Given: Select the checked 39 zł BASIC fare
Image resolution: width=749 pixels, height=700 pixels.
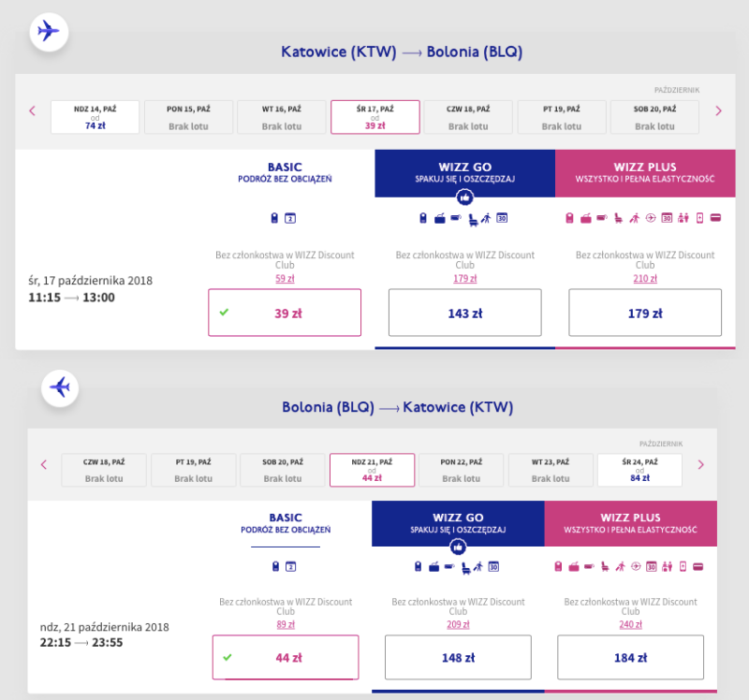Looking at the screenshot, I should click(285, 313).
